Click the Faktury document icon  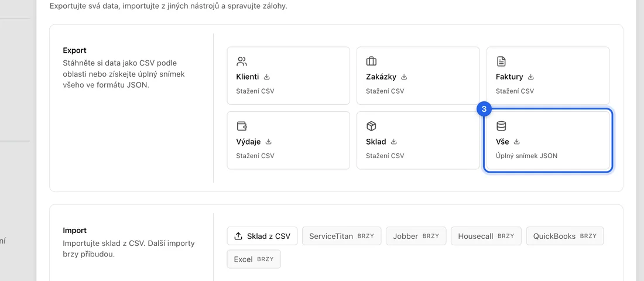(x=501, y=61)
